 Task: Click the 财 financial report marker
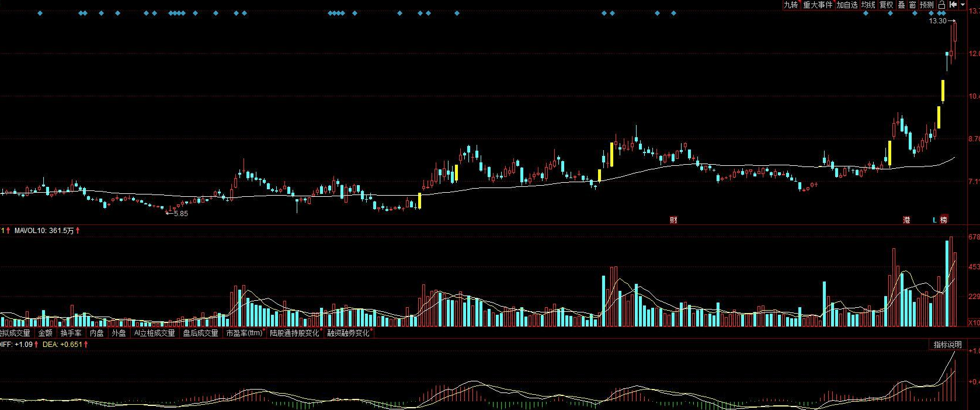coord(673,220)
